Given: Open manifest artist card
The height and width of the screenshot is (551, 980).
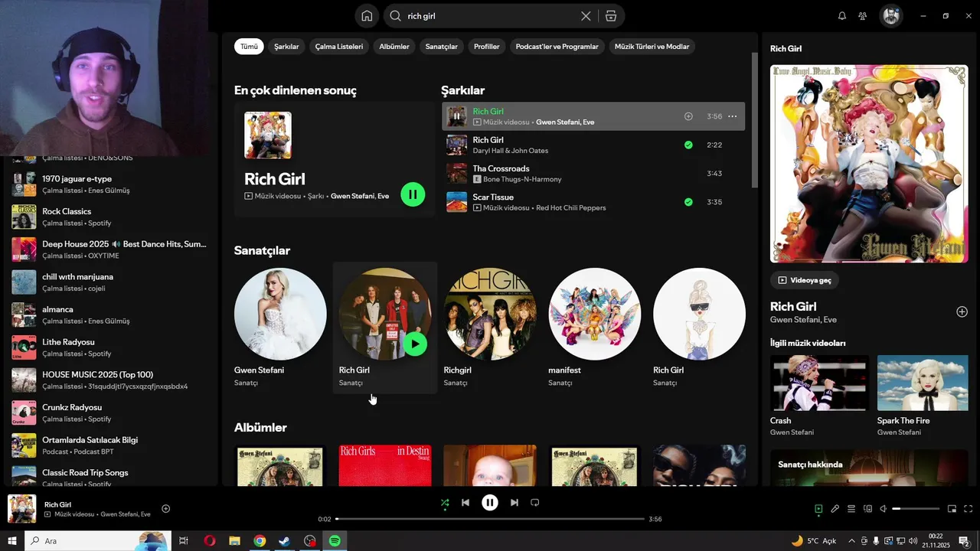Looking at the screenshot, I should [x=595, y=328].
